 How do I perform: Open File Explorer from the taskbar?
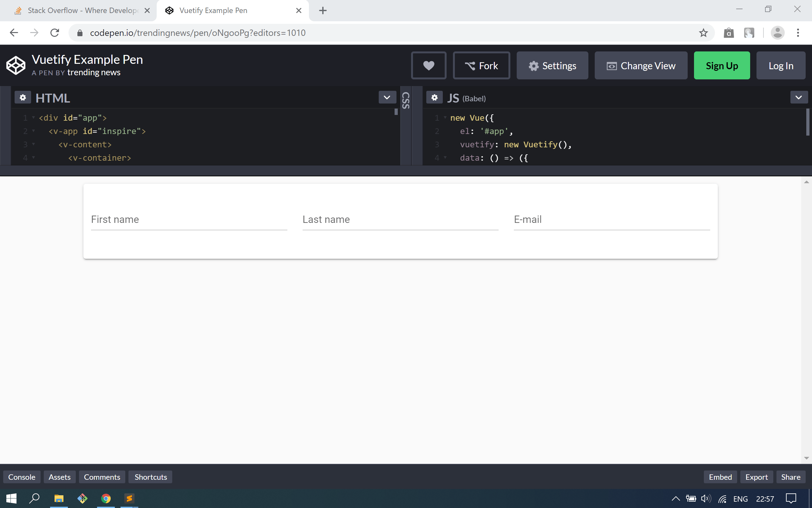(x=59, y=498)
